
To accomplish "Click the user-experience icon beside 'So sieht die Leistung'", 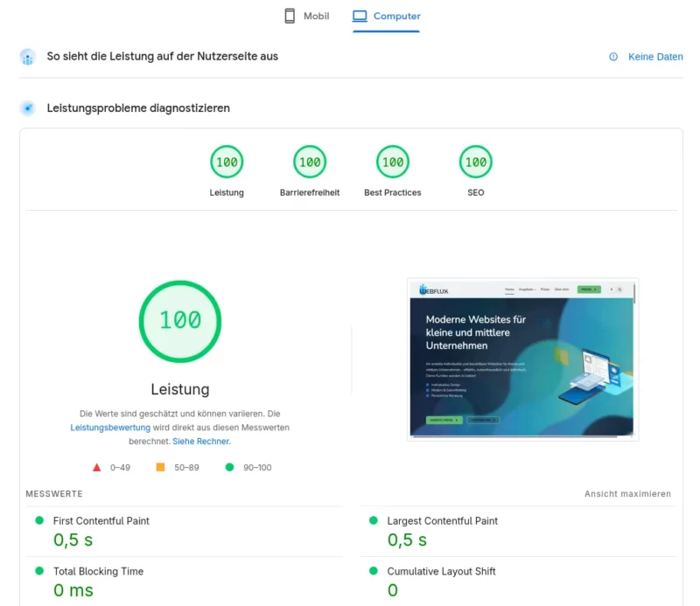I will (x=28, y=57).
